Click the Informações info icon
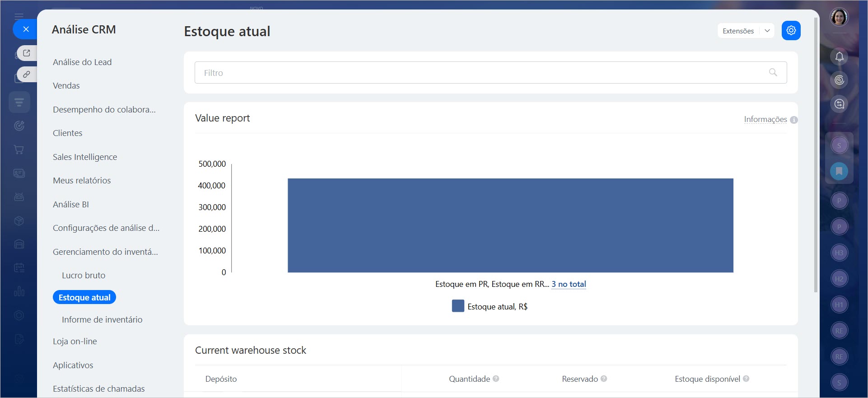The image size is (868, 398). click(794, 120)
